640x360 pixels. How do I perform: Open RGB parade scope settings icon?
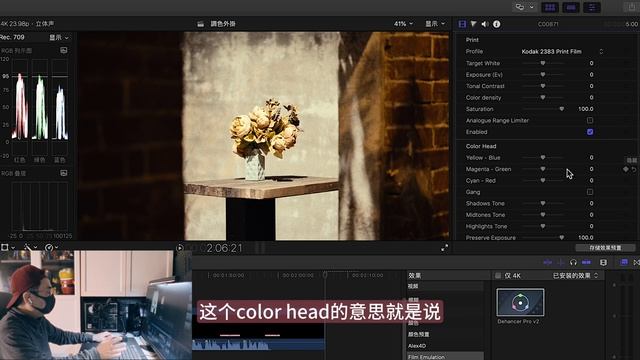64,50
